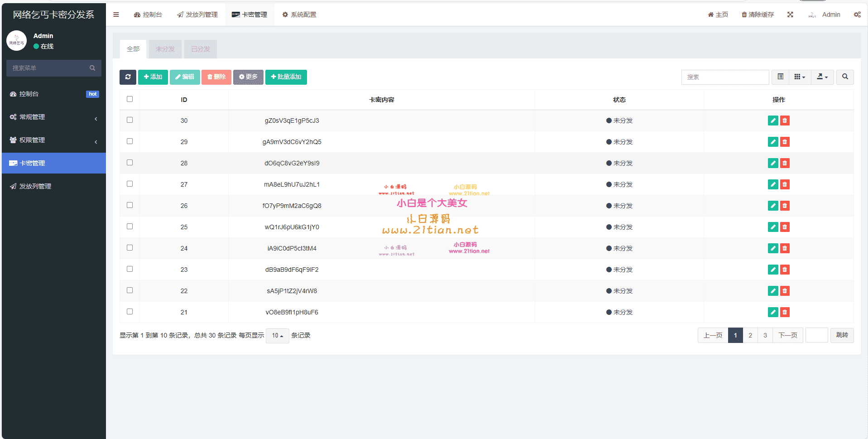The width and height of the screenshot is (868, 439).
Task: Open the export data dropdown
Action: click(x=822, y=77)
